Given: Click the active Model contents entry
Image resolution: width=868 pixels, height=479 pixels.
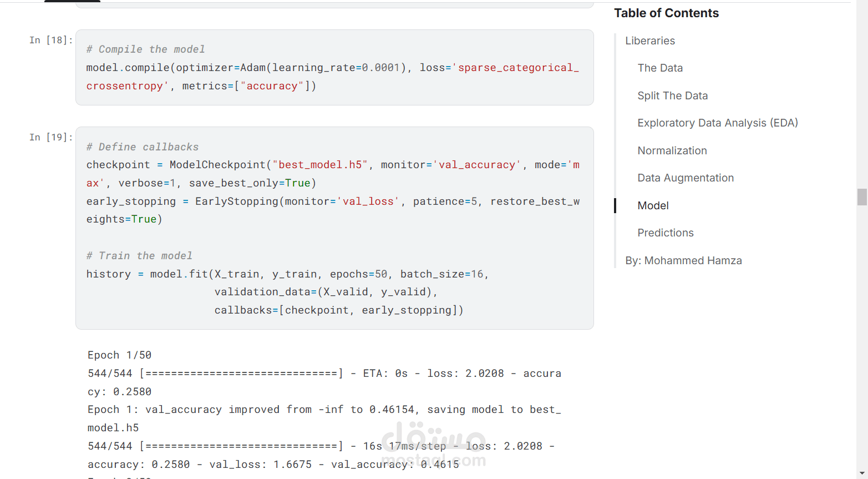Looking at the screenshot, I should tap(653, 205).
